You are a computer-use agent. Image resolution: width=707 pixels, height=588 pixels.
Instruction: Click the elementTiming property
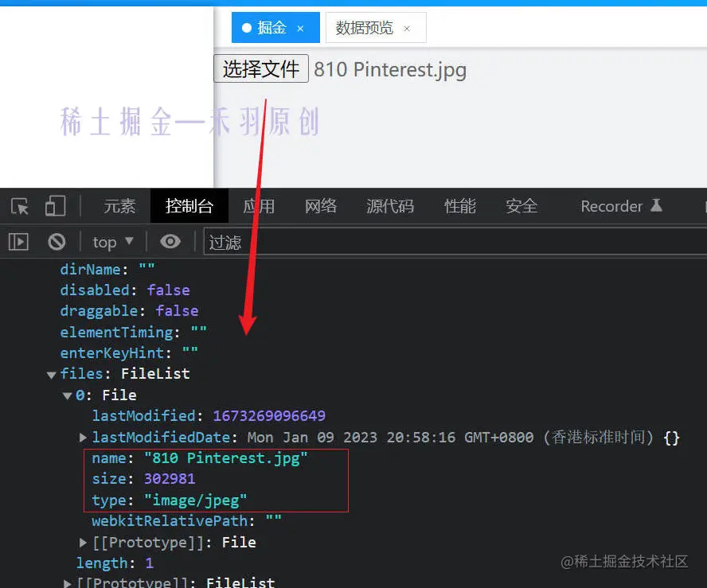pyautogui.click(x=134, y=332)
